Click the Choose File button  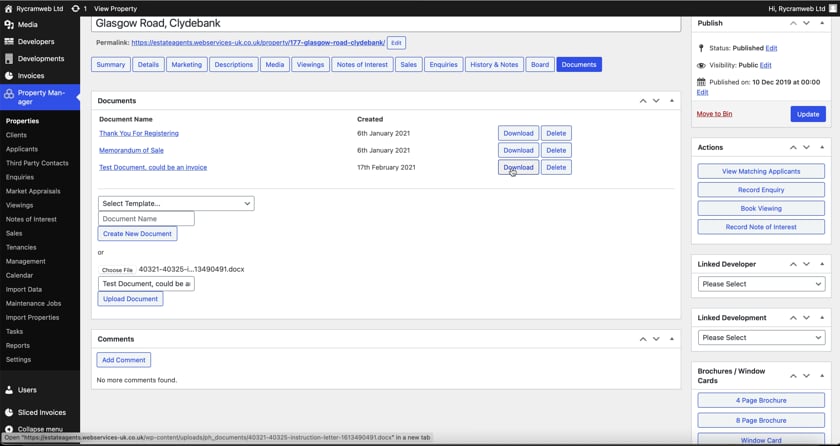click(x=117, y=270)
